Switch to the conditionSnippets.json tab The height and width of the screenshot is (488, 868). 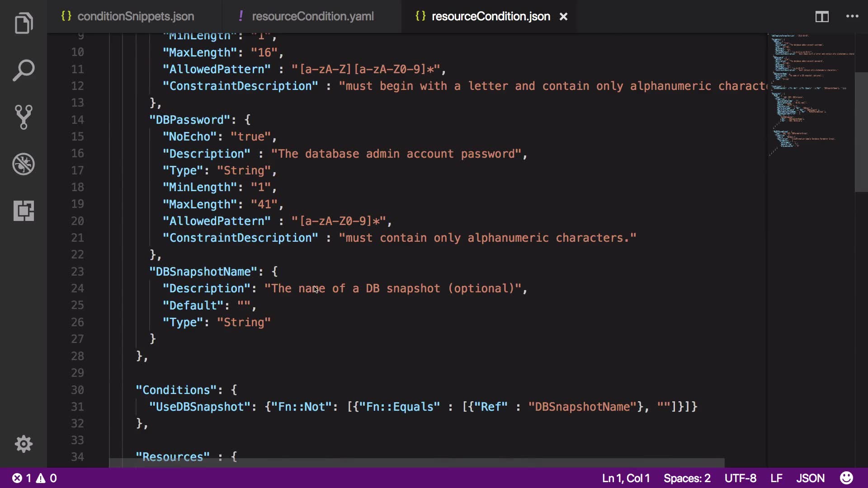pos(135,17)
